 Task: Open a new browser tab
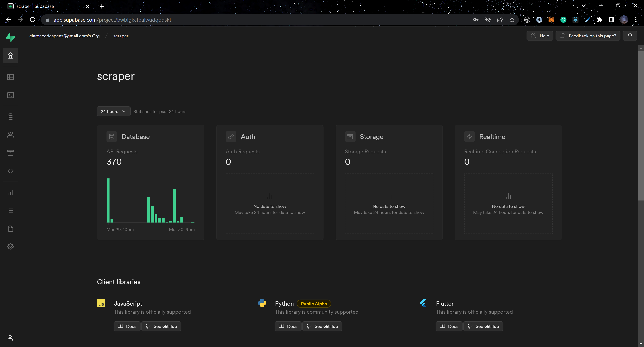click(102, 6)
